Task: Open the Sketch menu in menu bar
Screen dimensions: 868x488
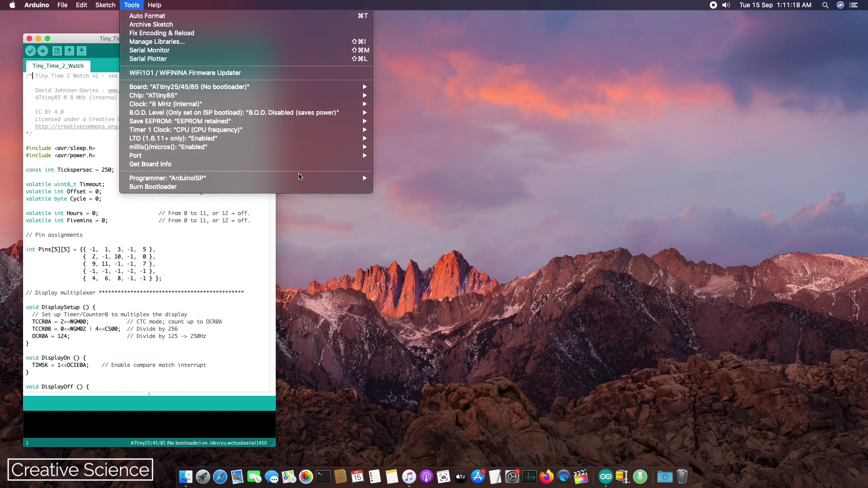Action: [x=105, y=5]
